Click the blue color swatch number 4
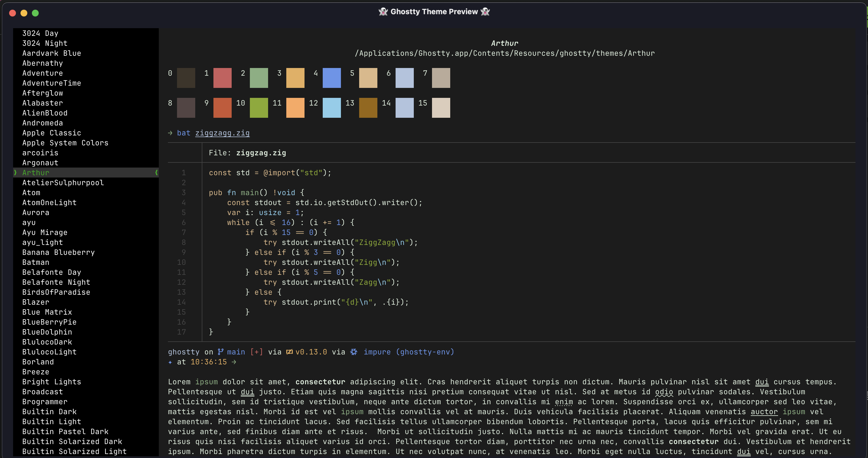The height and width of the screenshot is (458, 868). 332,78
